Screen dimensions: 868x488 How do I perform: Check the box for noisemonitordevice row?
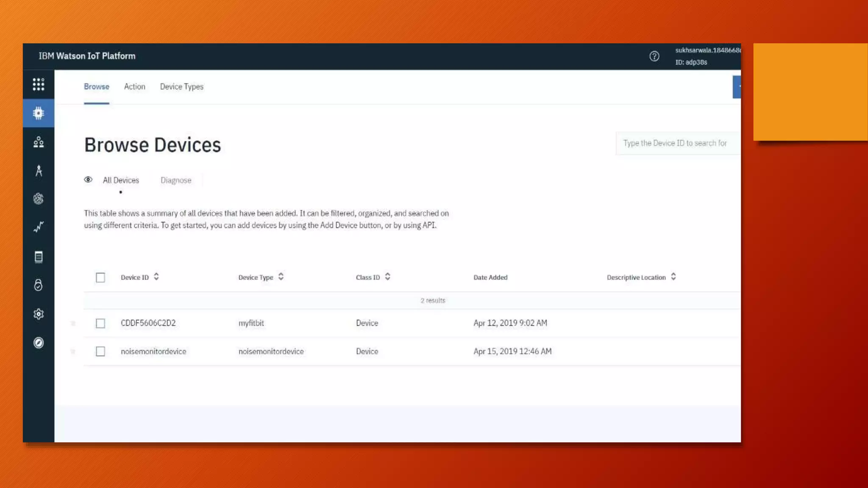(x=100, y=352)
